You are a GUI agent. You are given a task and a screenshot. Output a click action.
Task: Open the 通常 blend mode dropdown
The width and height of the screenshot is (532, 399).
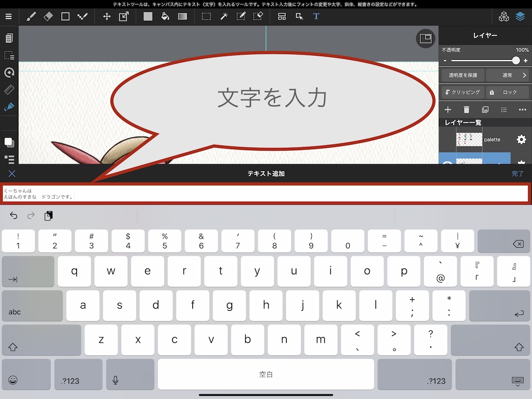click(508, 75)
